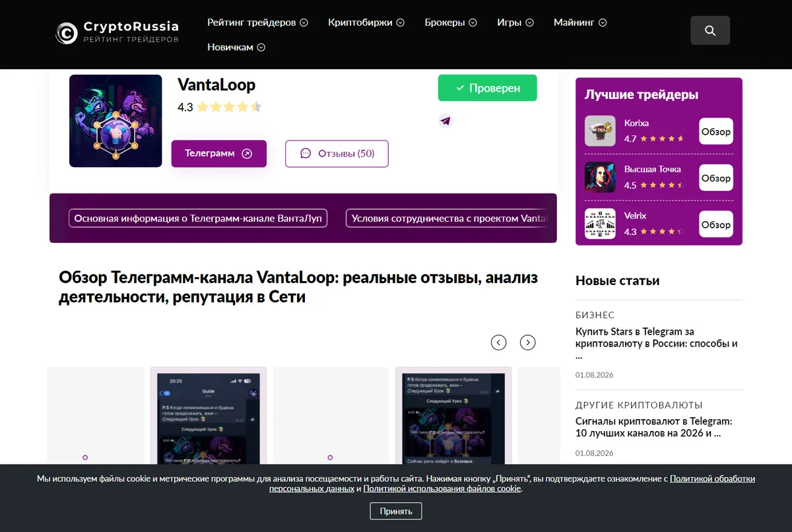Expand Майнинг menu

pos(580,22)
